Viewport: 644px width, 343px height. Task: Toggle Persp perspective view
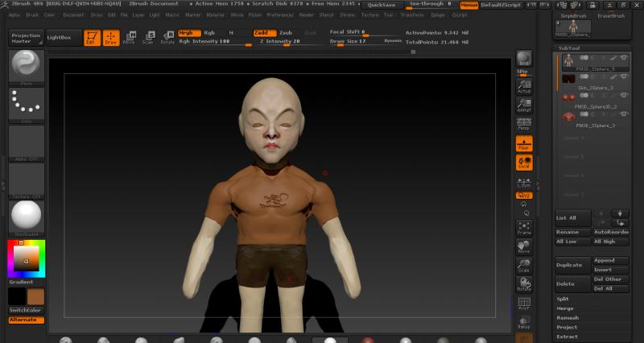[524, 124]
